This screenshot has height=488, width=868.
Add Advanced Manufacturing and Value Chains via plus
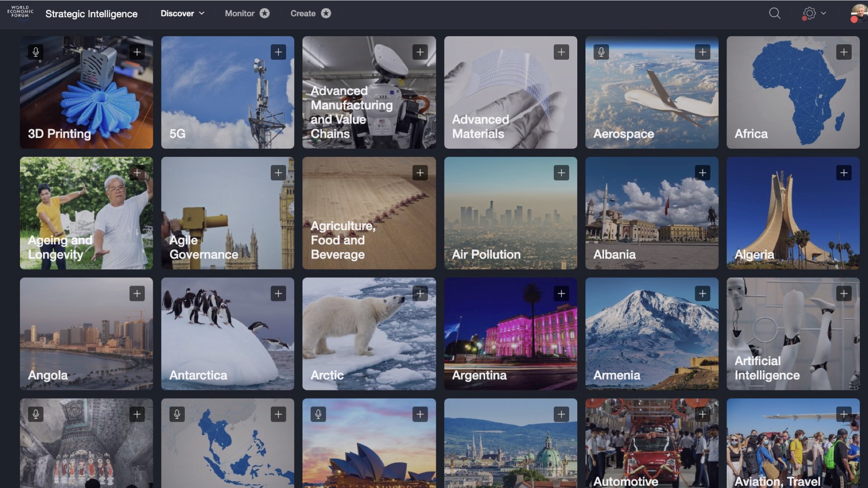coord(420,52)
